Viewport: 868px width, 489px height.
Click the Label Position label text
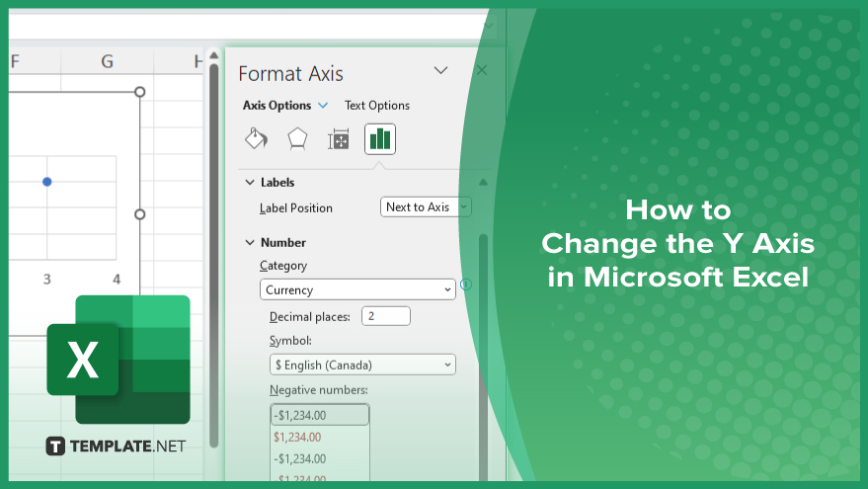[296, 208]
